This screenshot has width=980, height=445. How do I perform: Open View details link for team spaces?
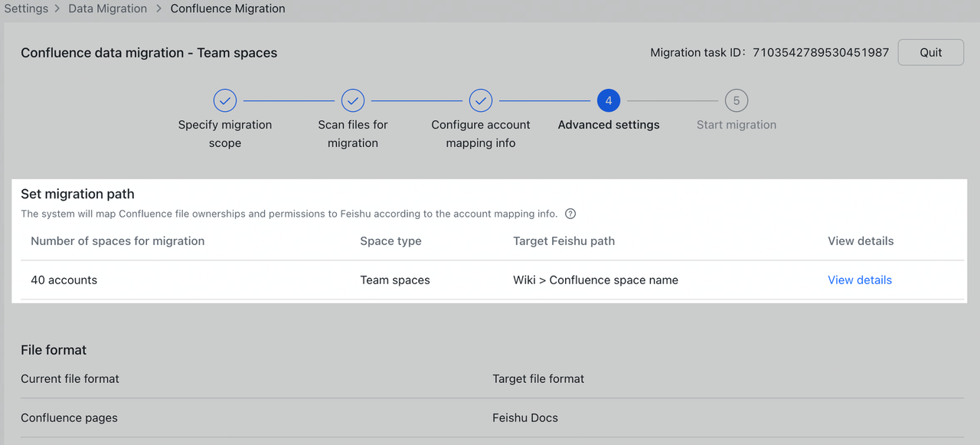pos(859,280)
